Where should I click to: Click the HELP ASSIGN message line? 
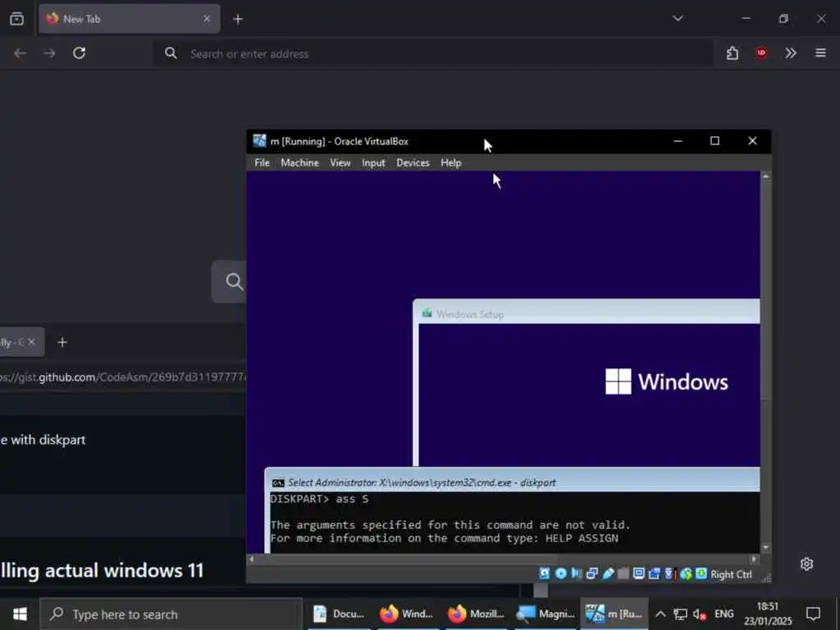click(x=444, y=538)
